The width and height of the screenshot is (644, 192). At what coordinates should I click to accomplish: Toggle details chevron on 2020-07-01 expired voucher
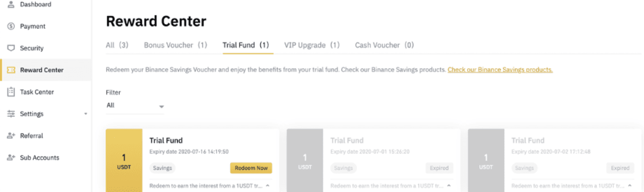tap(449, 186)
